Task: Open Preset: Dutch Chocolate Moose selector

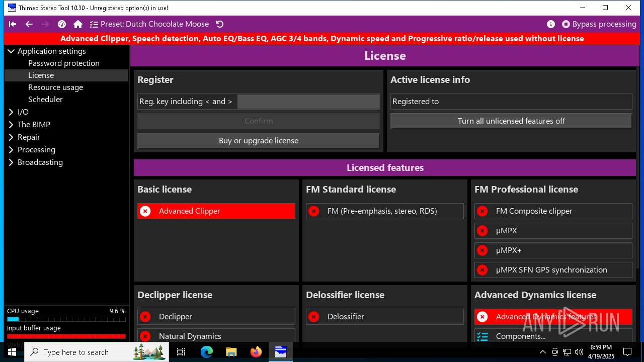Action: tap(149, 24)
